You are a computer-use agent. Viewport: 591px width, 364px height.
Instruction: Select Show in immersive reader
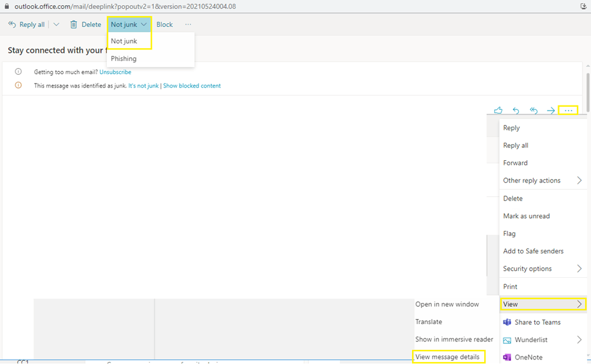click(x=454, y=339)
